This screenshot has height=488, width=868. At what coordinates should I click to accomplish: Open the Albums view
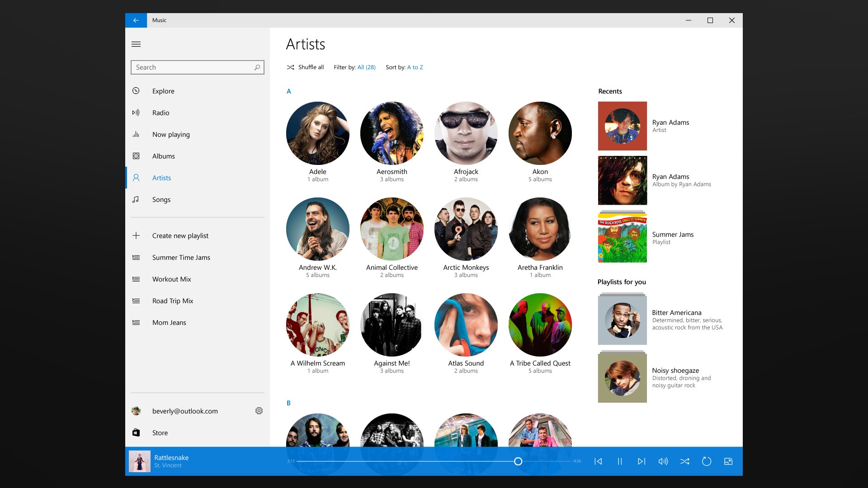pyautogui.click(x=163, y=156)
